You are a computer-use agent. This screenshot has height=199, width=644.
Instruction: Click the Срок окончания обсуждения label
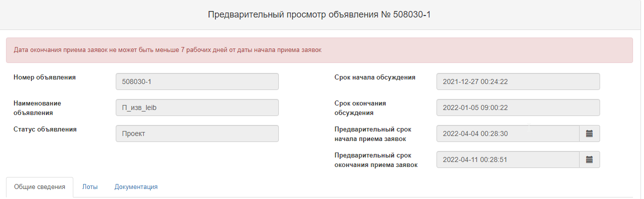point(360,107)
